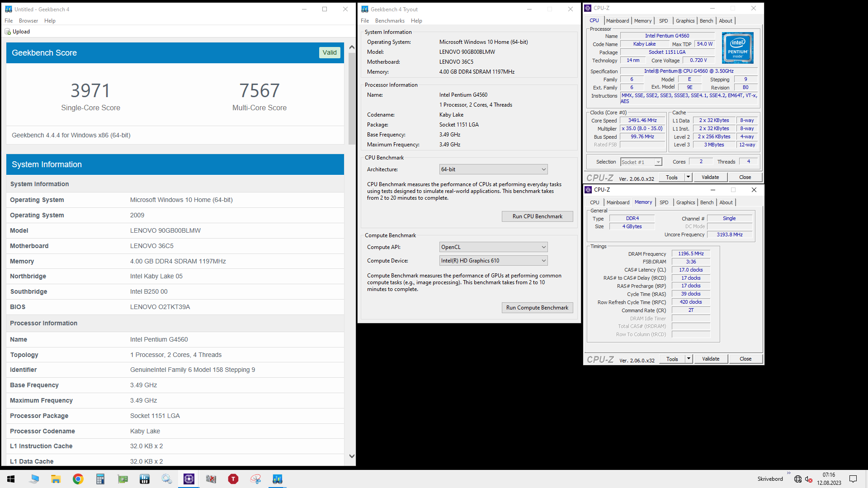
Task: Open the red T stop-sign taskbar icon
Action: tap(233, 479)
